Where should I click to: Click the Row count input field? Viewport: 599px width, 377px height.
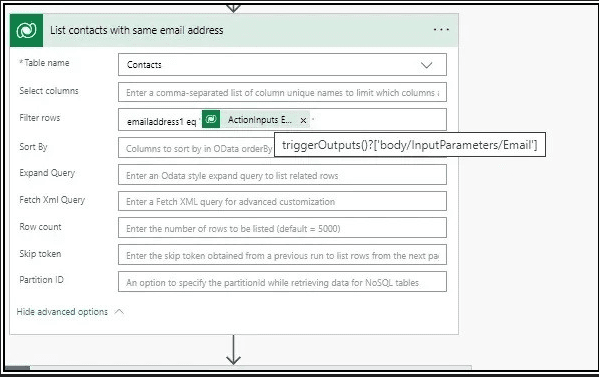[x=282, y=228]
